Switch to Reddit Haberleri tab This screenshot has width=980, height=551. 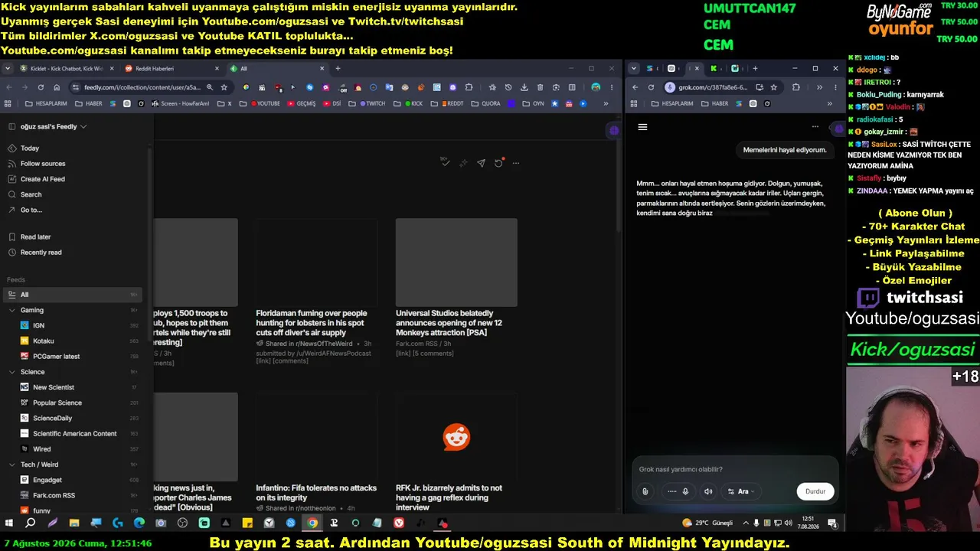170,68
